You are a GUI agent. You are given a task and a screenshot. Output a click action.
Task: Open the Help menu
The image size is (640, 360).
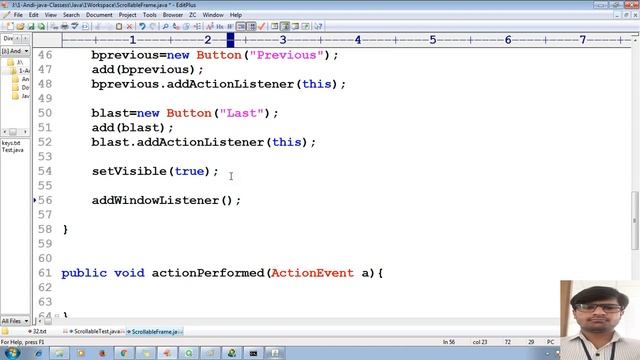pyautogui.click(x=236, y=15)
